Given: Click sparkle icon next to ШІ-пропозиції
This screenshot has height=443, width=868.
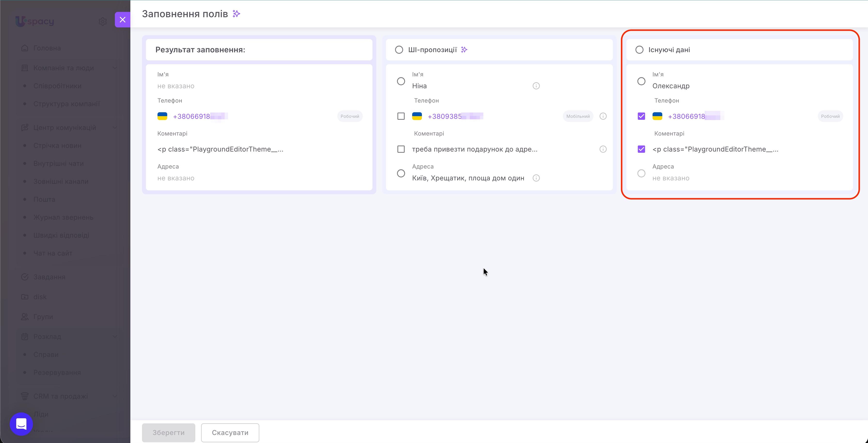Looking at the screenshot, I should coord(464,49).
